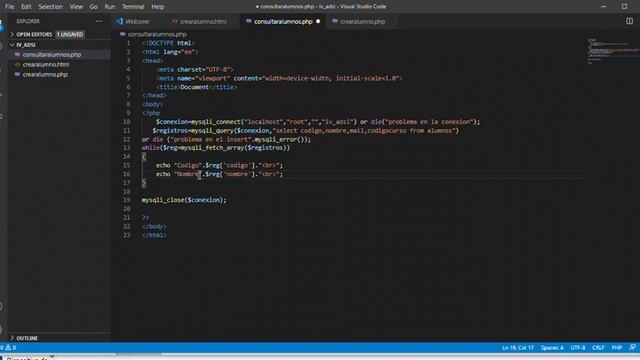
Task: Open the Help menu
Action: click(x=158, y=7)
